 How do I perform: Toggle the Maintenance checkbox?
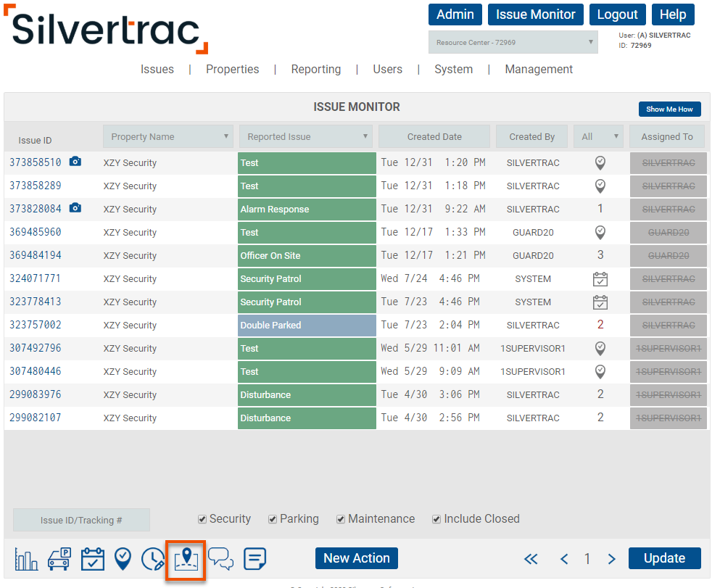[341, 519]
